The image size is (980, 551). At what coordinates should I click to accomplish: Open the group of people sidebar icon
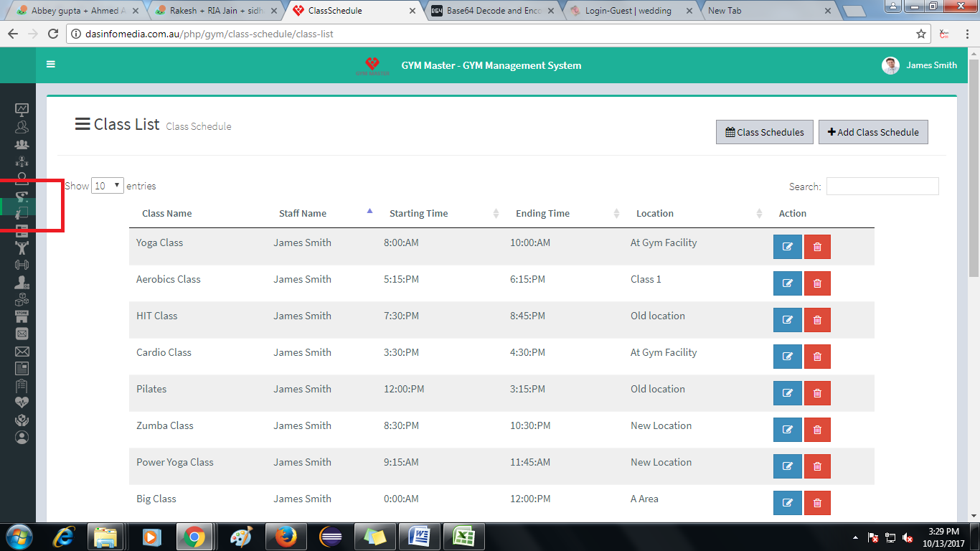[x=22, y=144]
